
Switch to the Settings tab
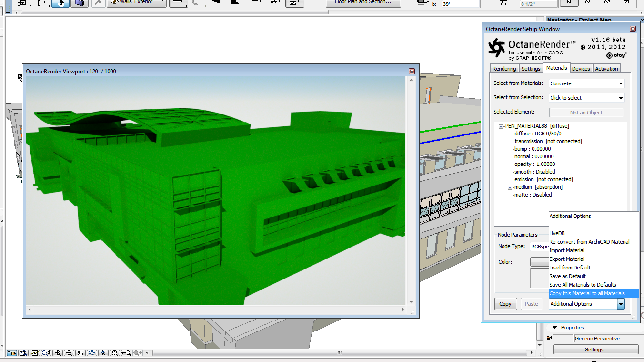(531, 69)
